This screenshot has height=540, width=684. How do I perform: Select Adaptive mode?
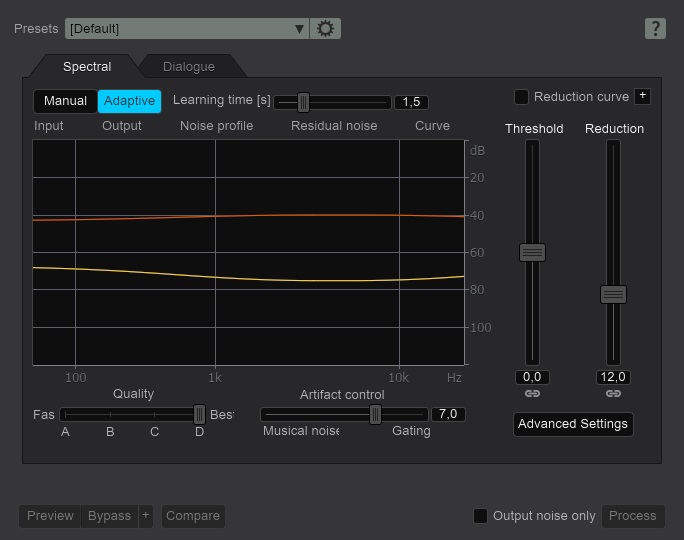click(129, 101)
